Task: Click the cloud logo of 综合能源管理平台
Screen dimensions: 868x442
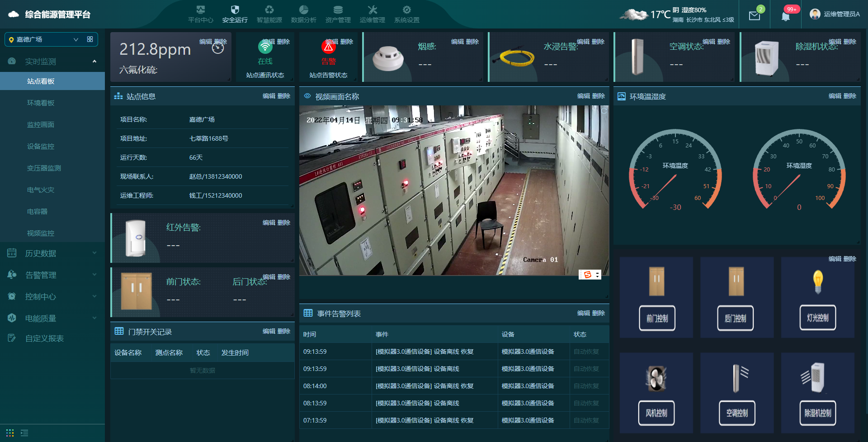Action: 14,14
